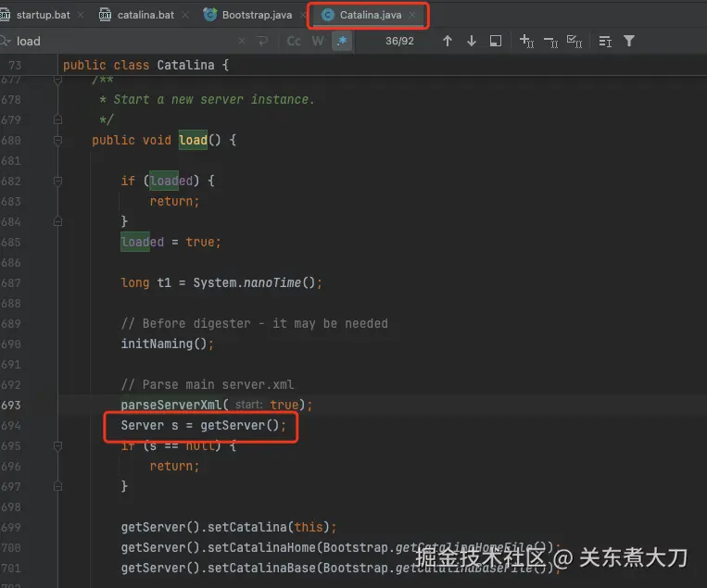707x588 pixels.
Task: Toggle Match Case (Cc) option
Action: pyautogui.click(x=294, y=41)
